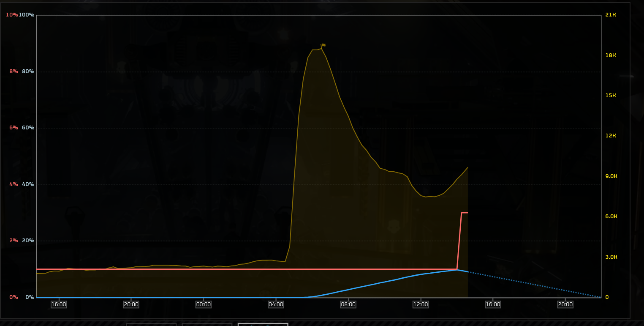Click the yellow 18K axis label
The height and width of the screenshot is (326, 644).
click(611, 55)
